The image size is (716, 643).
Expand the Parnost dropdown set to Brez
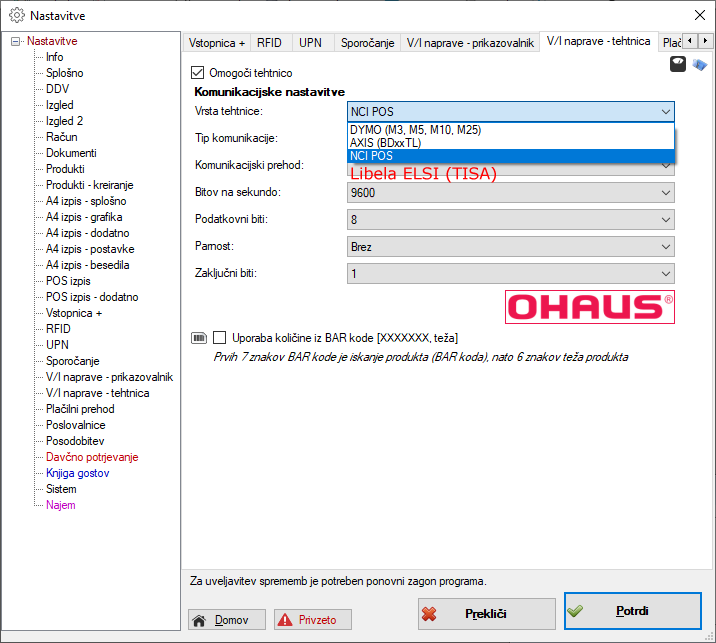click(x=510, y=246)
